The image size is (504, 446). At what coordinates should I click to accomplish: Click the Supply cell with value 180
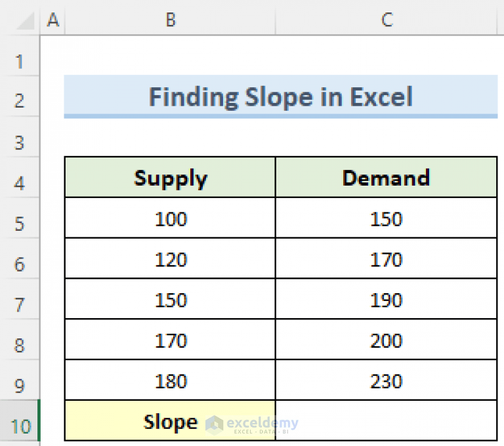tap(170, 381)
